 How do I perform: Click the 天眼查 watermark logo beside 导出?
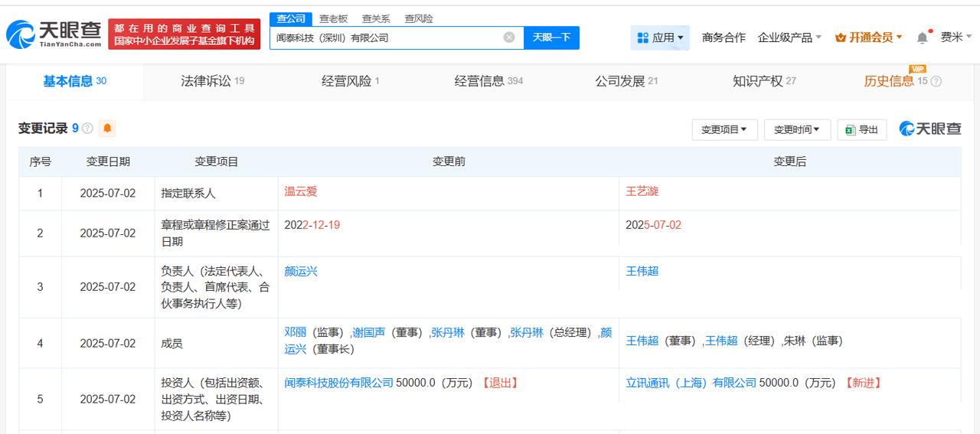point(930,129)
